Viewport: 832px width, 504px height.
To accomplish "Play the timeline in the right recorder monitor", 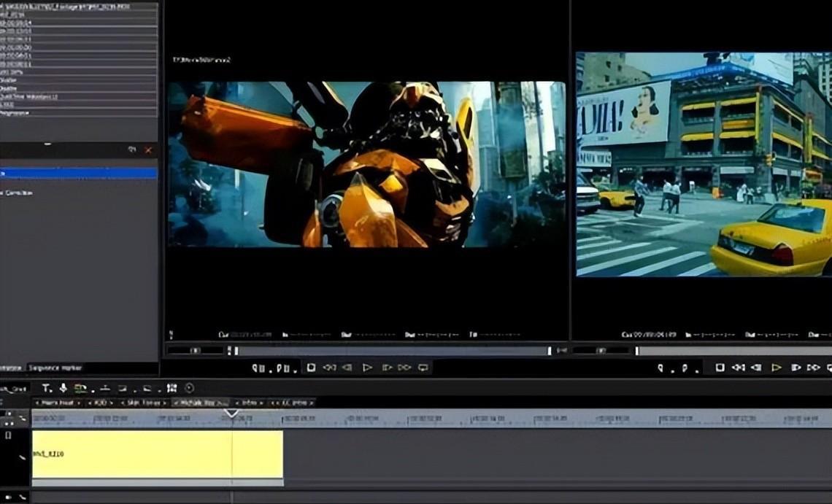I will (776, 367).
